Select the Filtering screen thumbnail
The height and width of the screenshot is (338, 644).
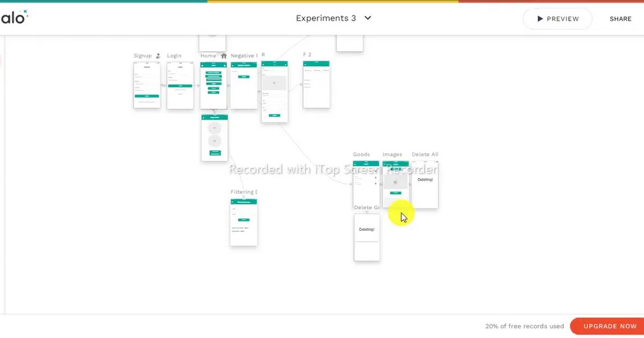(x=244, y=222)
